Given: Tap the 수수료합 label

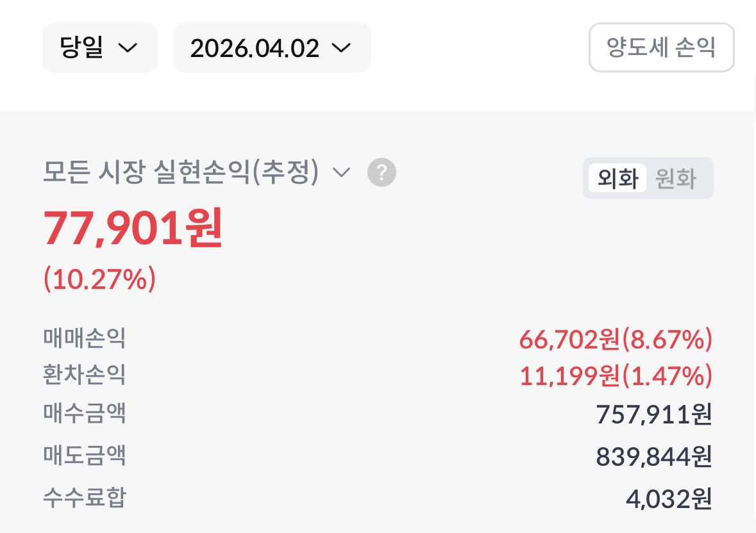Looking at the screenshot, I should [85, 497].
